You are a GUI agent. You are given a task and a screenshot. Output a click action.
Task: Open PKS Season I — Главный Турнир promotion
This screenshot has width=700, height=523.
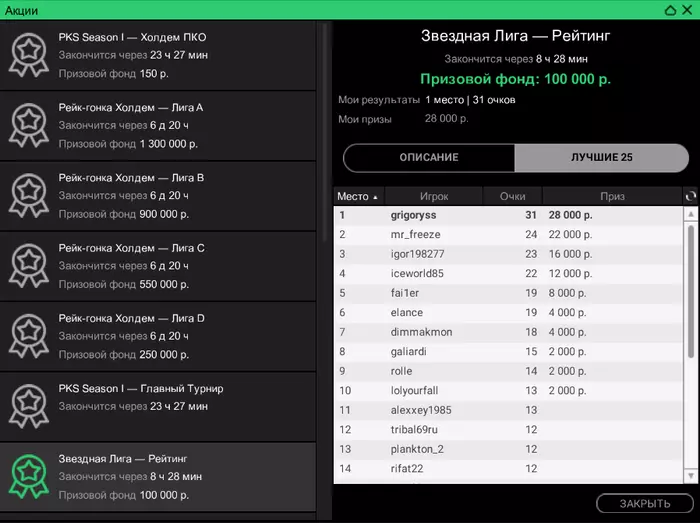pos(158,407)
